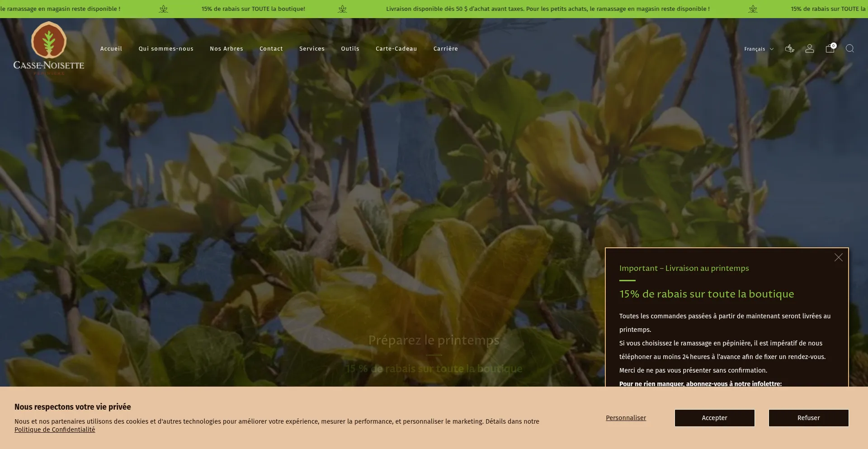868x449 pixels.
Task: Open the user account icon
Action: point(810,48)
